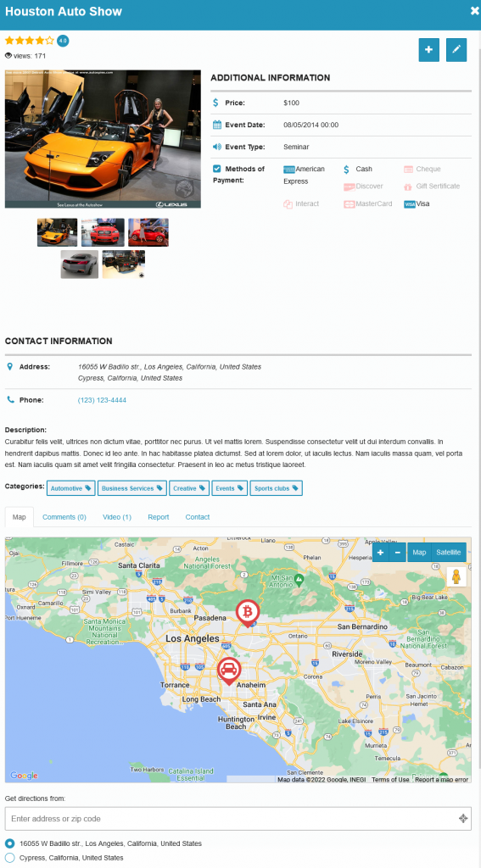Click the Cypress, California address line
The image size is (481, 868).
pyautogui.click(x=131, y=378)
